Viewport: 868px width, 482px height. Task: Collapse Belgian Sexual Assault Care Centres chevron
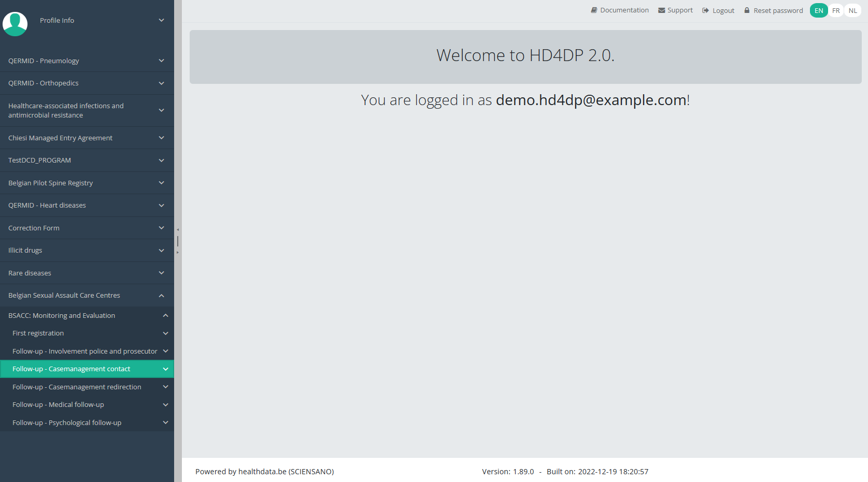[x=161, y=296]
